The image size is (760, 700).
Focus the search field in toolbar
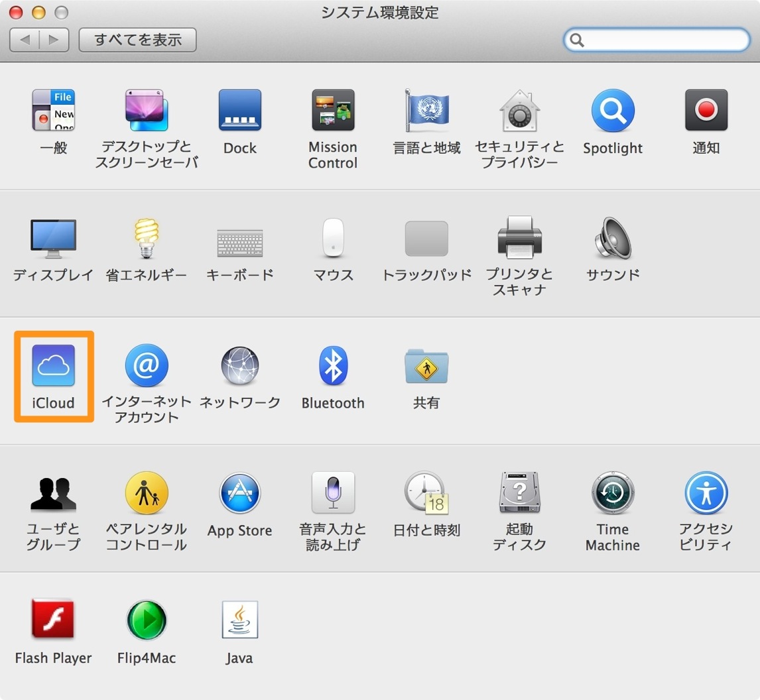(657, 40)
